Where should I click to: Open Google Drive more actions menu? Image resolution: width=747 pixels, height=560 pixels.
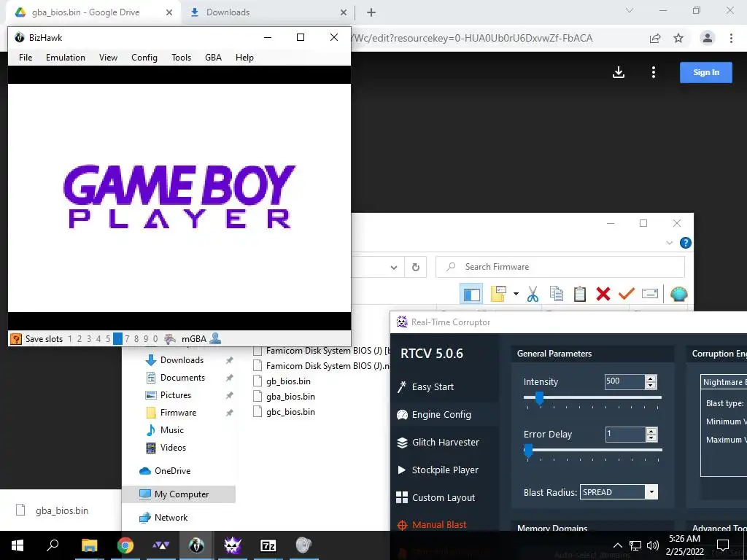pos(654,72)
